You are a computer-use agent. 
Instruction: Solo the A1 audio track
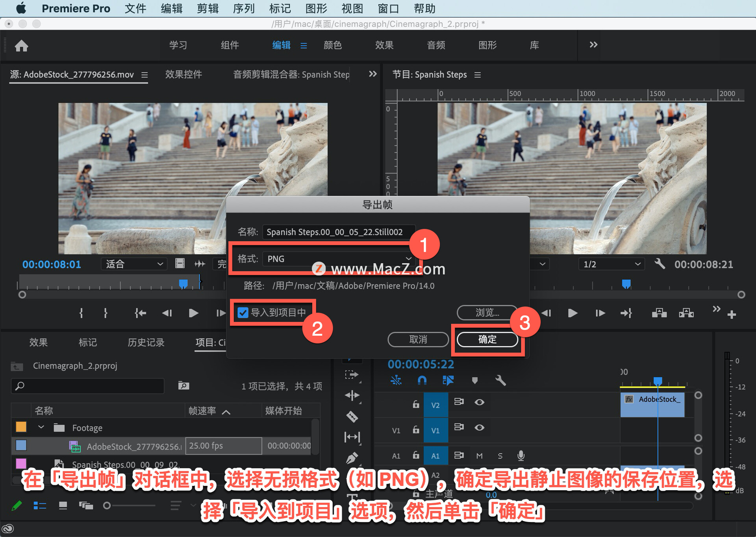500,456
